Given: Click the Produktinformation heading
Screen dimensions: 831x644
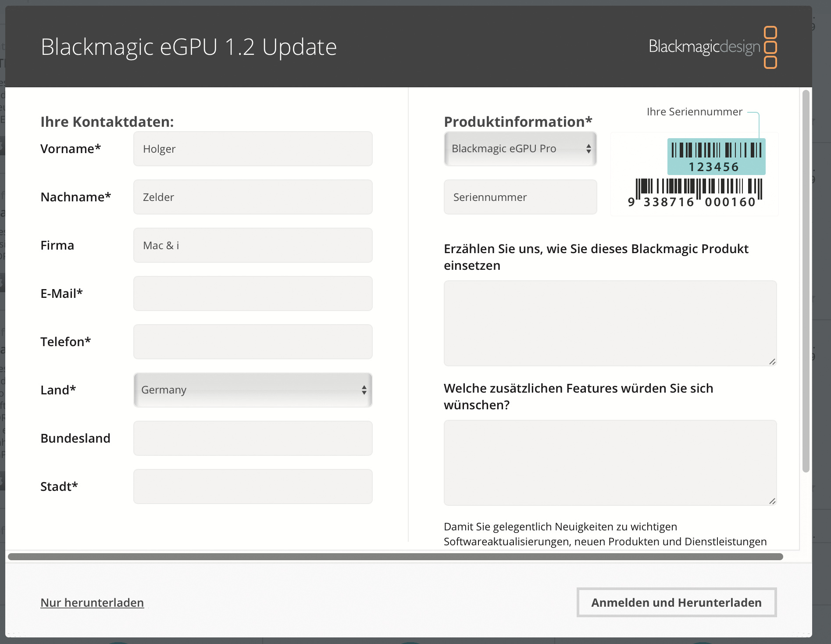Looking at the screenshot, I should coord(518,122).
